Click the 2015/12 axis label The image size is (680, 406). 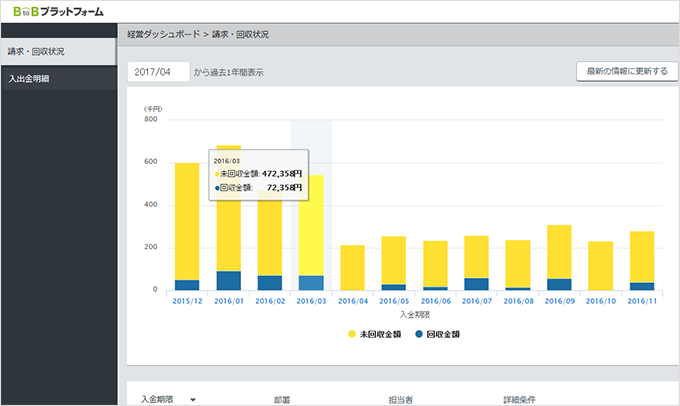(x=187, y=299)
